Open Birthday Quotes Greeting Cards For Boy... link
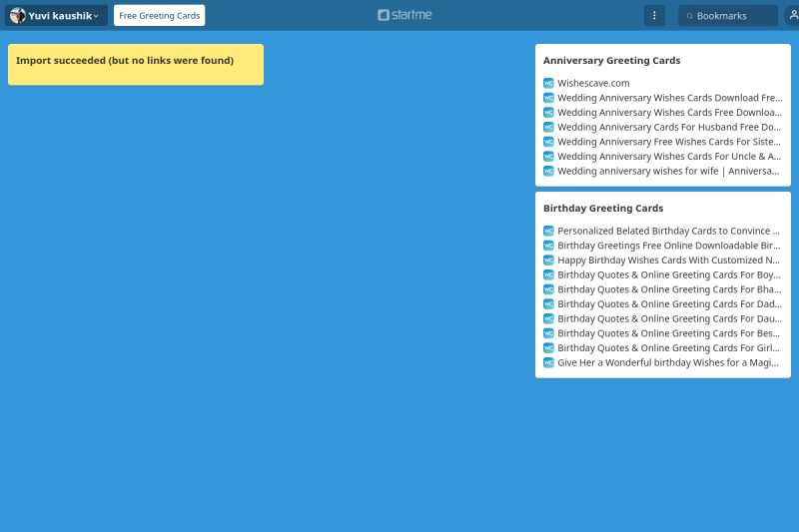The width and height of the screenshot is (799, 532). click(669, 274)
